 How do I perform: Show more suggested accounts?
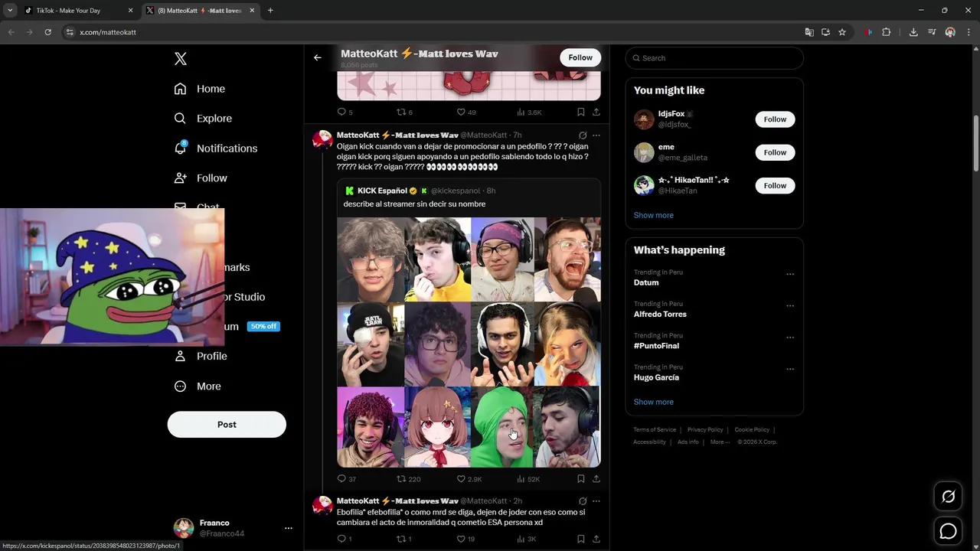(654, 215)
